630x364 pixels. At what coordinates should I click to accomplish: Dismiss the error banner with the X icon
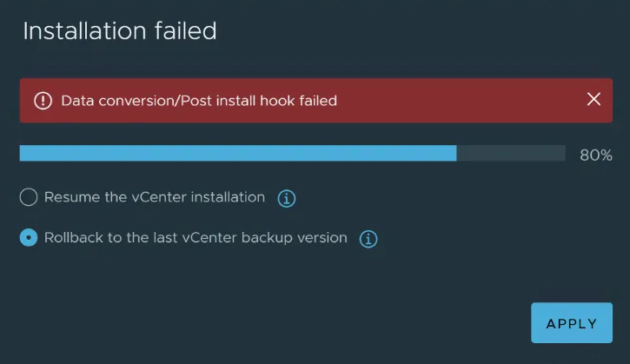click(x=594, y=99)
